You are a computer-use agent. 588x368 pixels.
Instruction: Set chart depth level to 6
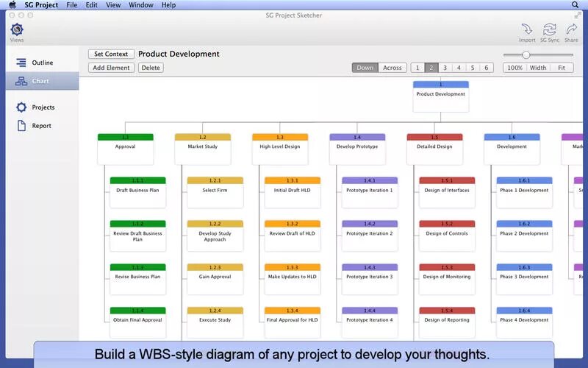coord(487,68)
